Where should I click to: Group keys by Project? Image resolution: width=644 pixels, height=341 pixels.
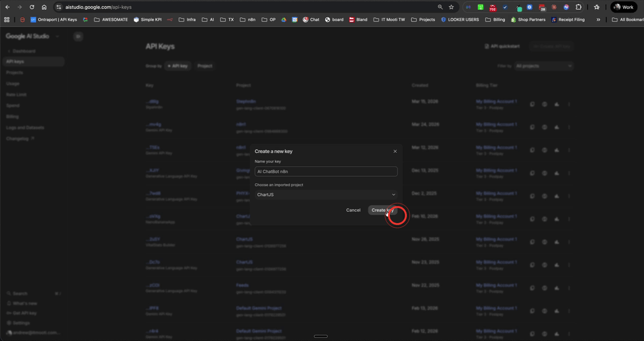[x=204, y=66]
